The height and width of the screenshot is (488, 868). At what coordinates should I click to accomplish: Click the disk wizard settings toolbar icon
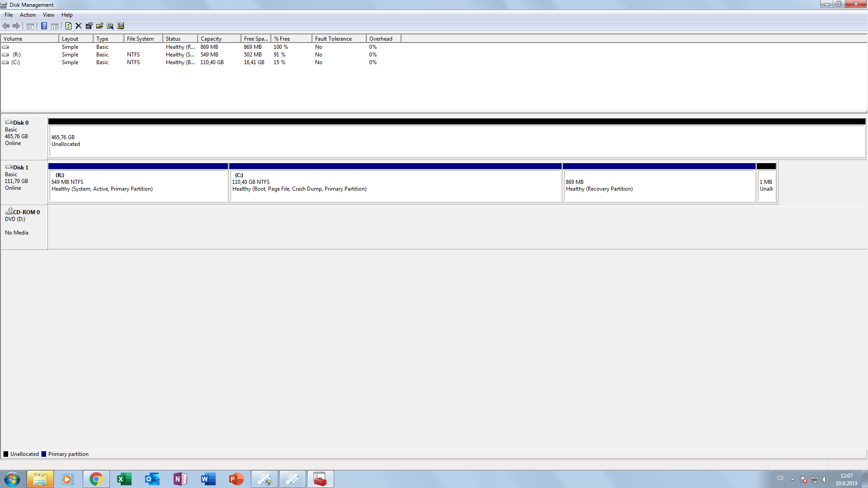pyautogui.click(x=121, y=26)
